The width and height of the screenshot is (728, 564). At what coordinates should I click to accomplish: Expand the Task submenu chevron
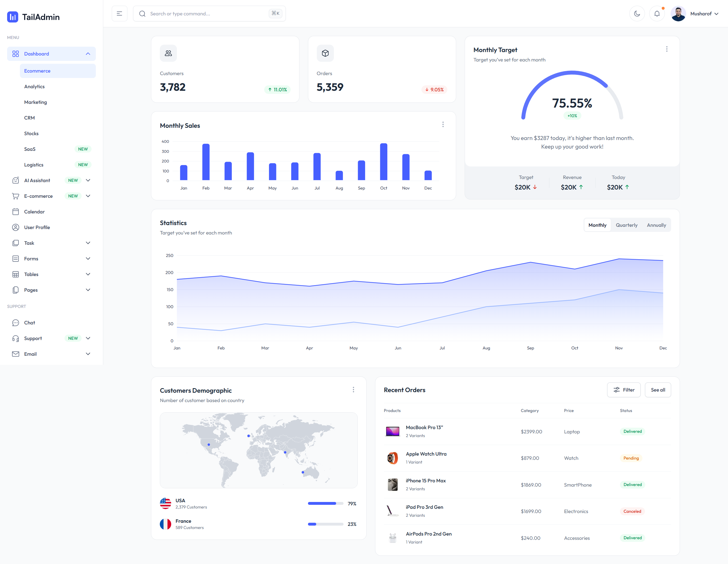[x=88, y=243]
